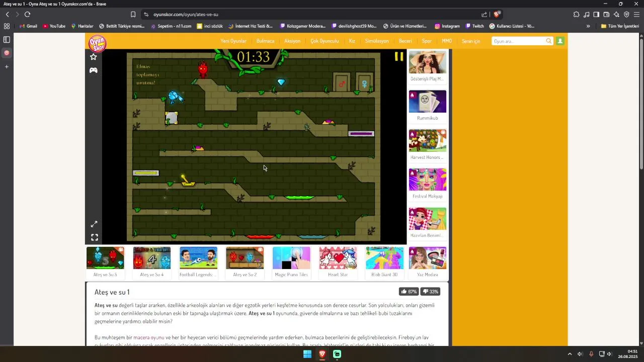Screen dimensions: 644x362
Task: Open the Yaz Modası game thumbnail
Action: 428,262
